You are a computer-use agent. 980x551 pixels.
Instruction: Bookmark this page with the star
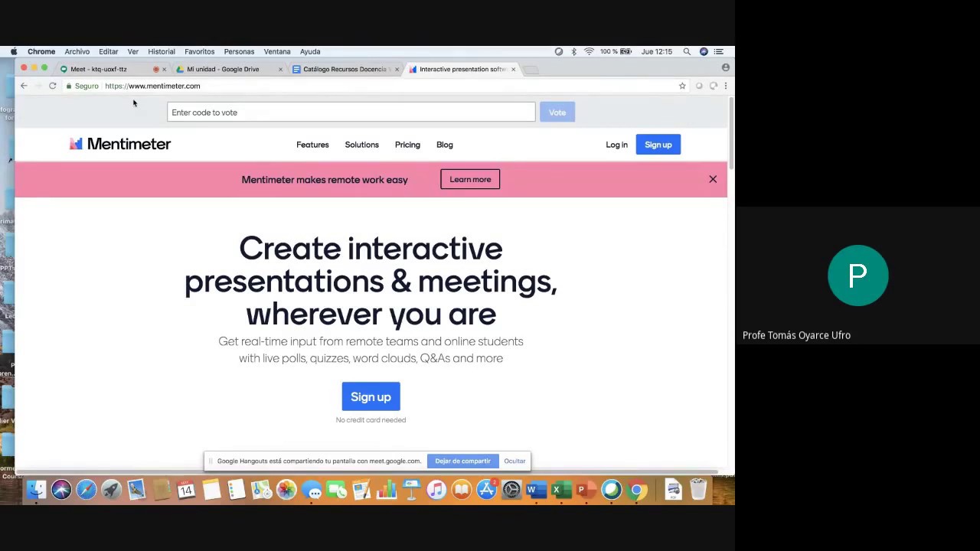[x=682, y=86]
